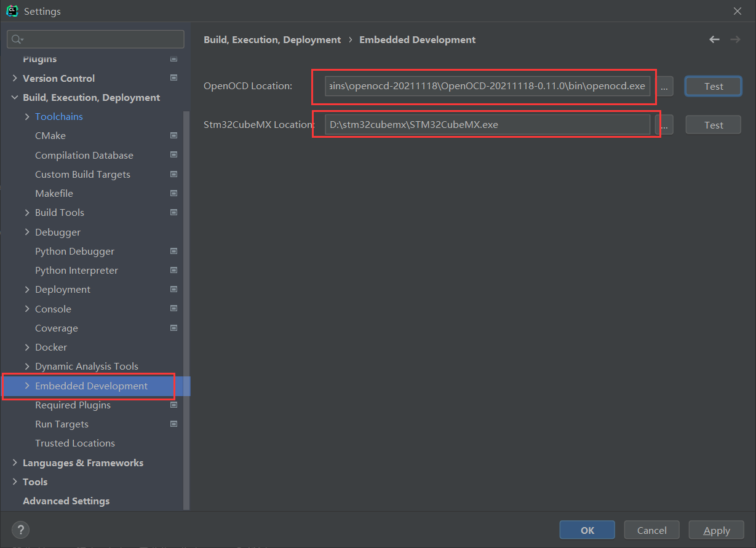756x548 pixels.
Task: Expand the Debugger node arrow
Action: point(27,232)
